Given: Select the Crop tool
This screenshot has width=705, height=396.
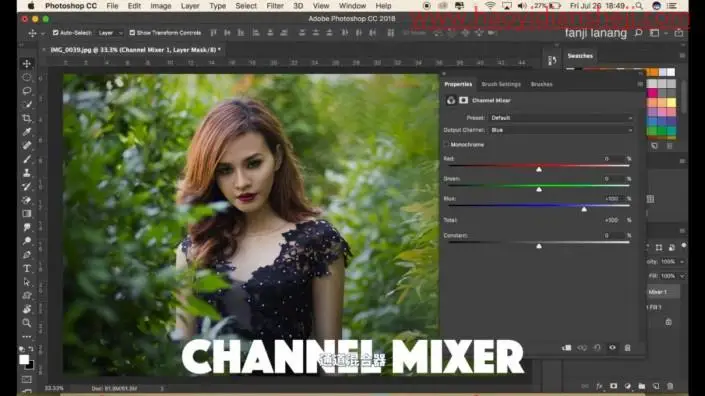Looking at the screenshot, I should click(x=27, y=118).
